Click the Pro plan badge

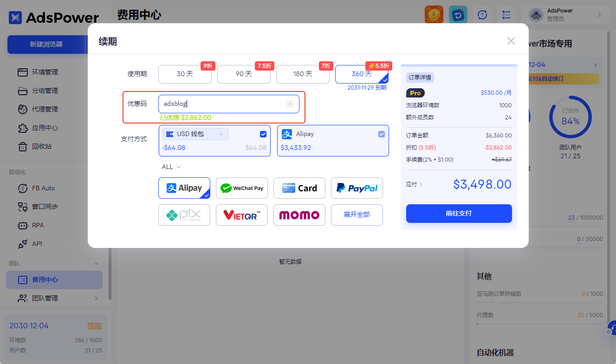415,93
